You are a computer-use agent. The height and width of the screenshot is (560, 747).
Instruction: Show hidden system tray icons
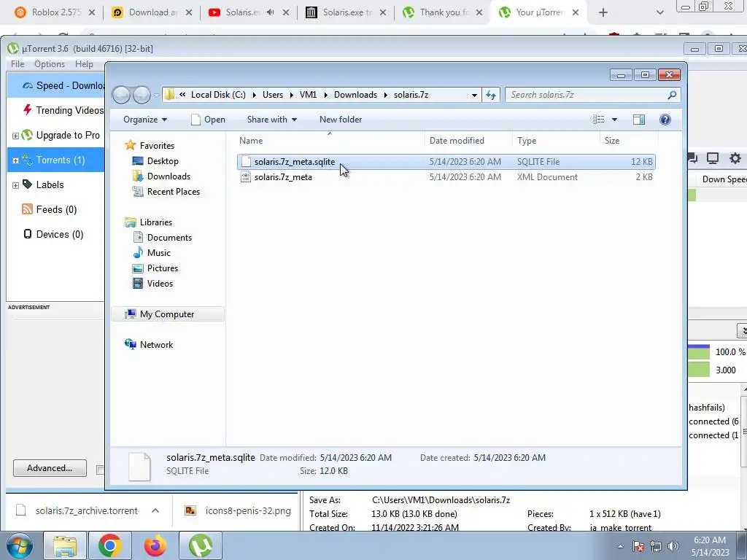pyautogui.click(x=620, y=546)
